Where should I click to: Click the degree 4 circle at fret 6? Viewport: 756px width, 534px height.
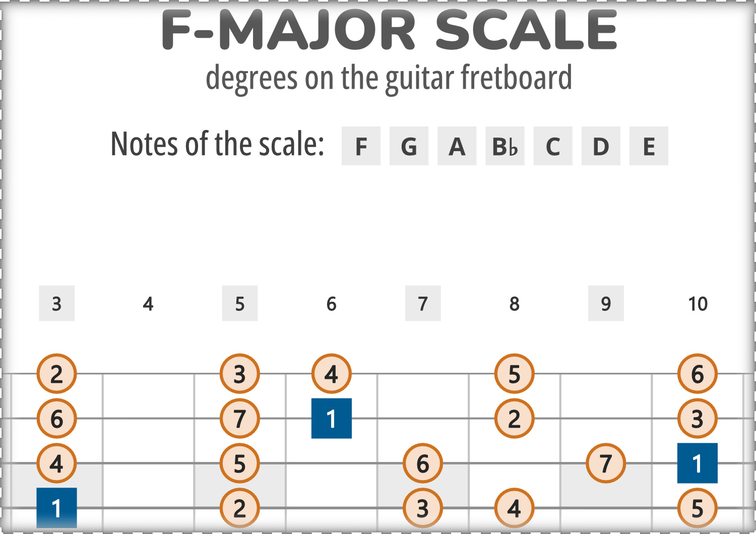tap(332, 374)
